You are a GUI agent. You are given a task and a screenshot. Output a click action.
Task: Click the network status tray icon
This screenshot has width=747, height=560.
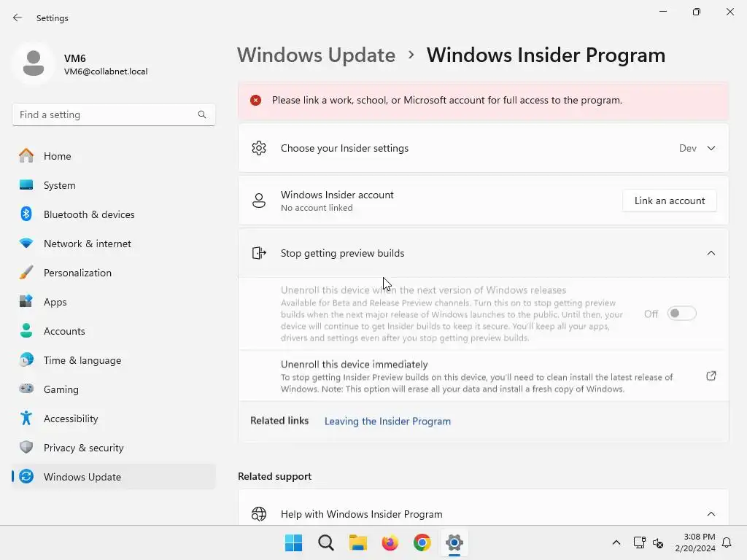(x=639, y=542)
